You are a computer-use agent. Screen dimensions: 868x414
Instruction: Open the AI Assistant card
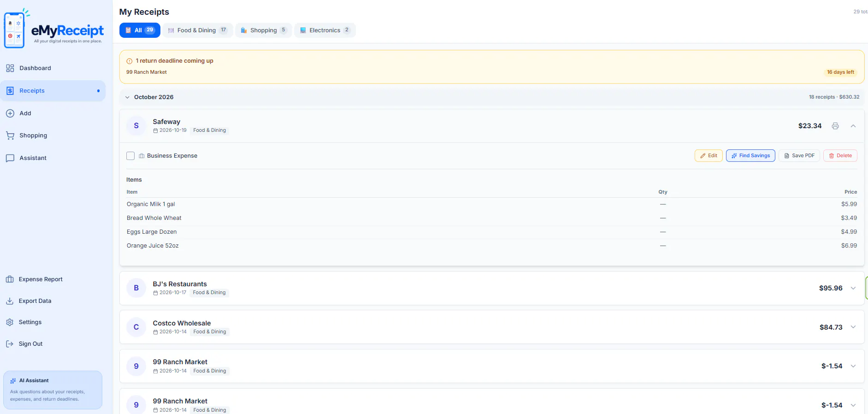(x=53, y=390)
